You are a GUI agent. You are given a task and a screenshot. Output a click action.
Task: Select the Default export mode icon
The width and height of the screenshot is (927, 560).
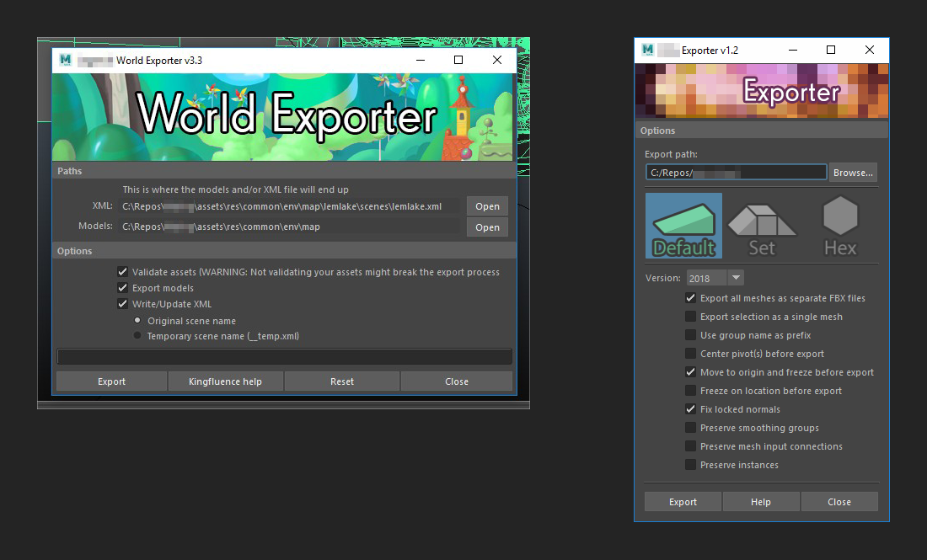coord(683,226)
